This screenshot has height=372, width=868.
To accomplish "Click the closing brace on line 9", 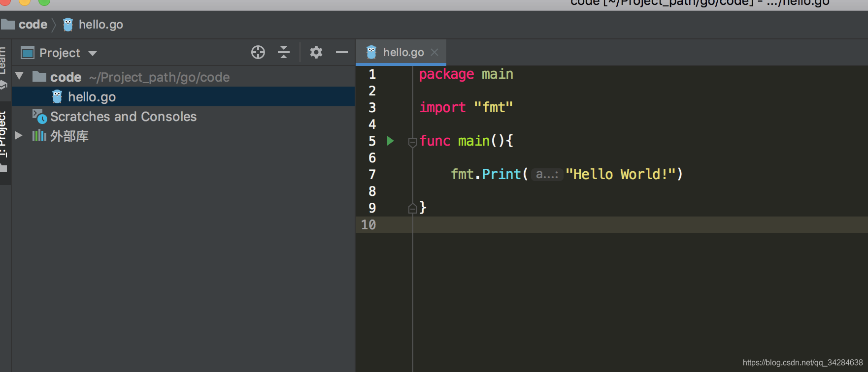I will (x=423, y=208).
